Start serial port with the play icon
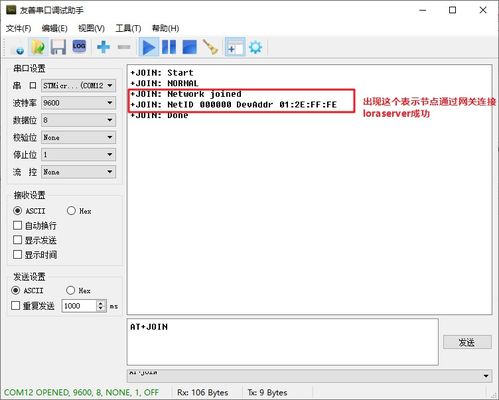The image size is (499, 400). pyautogui.click(x=149, y=47)
